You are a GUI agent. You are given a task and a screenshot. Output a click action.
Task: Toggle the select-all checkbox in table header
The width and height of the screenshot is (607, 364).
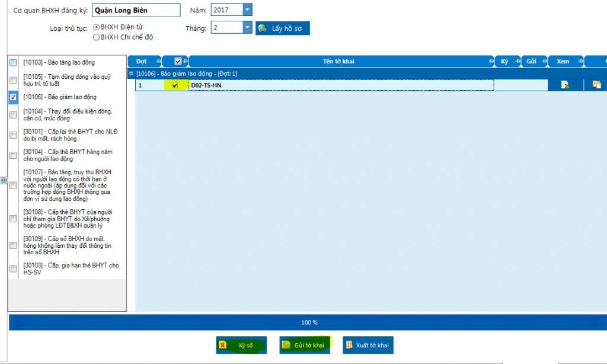click(x=178, y=62)
